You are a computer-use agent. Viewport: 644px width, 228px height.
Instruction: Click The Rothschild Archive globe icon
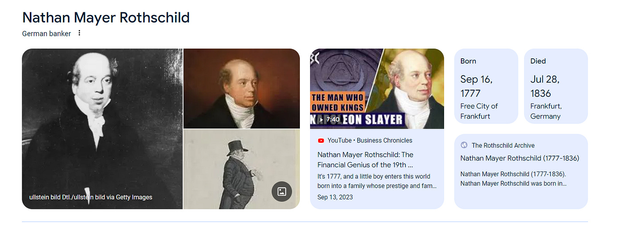click(x=464, y=145)
